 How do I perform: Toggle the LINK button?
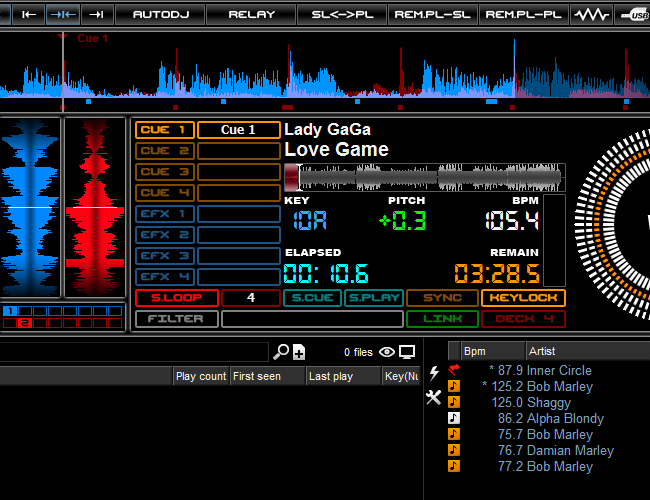tap(442, 319)
